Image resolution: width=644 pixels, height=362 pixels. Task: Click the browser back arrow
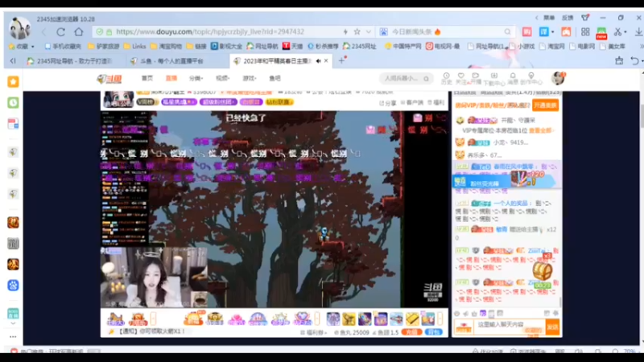[x=43, y=32]
